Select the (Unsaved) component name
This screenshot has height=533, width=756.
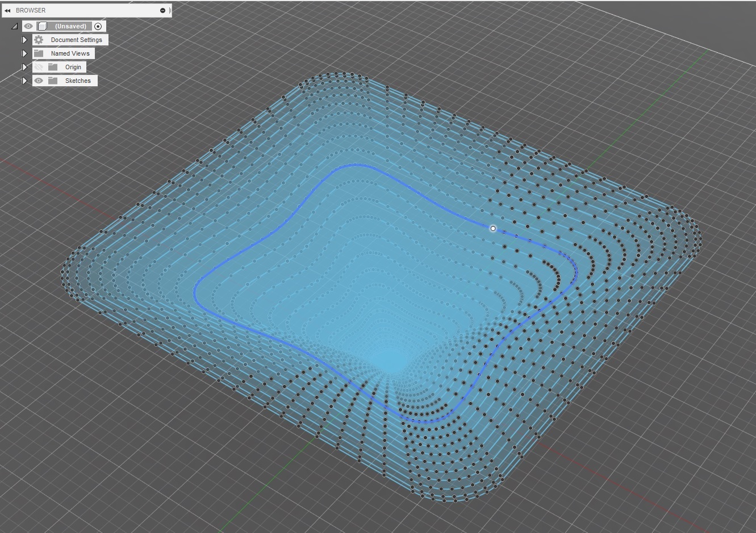tap(70, 26)
